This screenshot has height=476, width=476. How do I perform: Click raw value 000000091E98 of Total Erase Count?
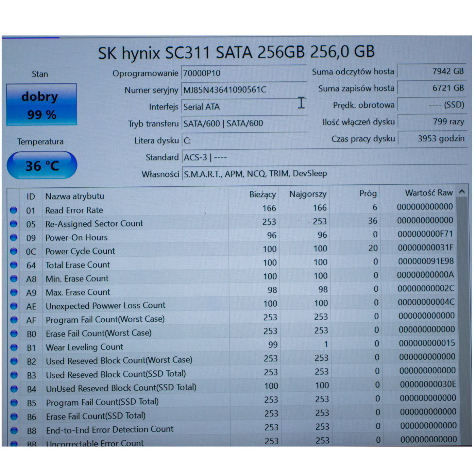coord(426,261)
